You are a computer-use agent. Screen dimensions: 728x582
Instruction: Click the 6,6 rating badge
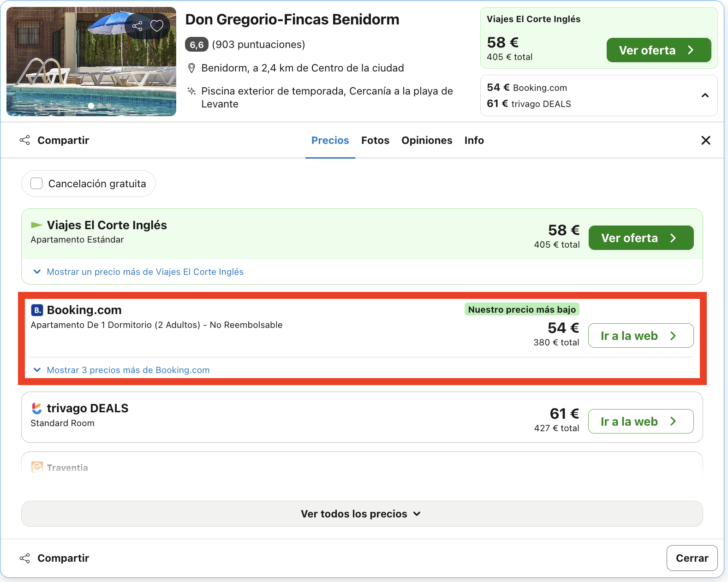197,44
